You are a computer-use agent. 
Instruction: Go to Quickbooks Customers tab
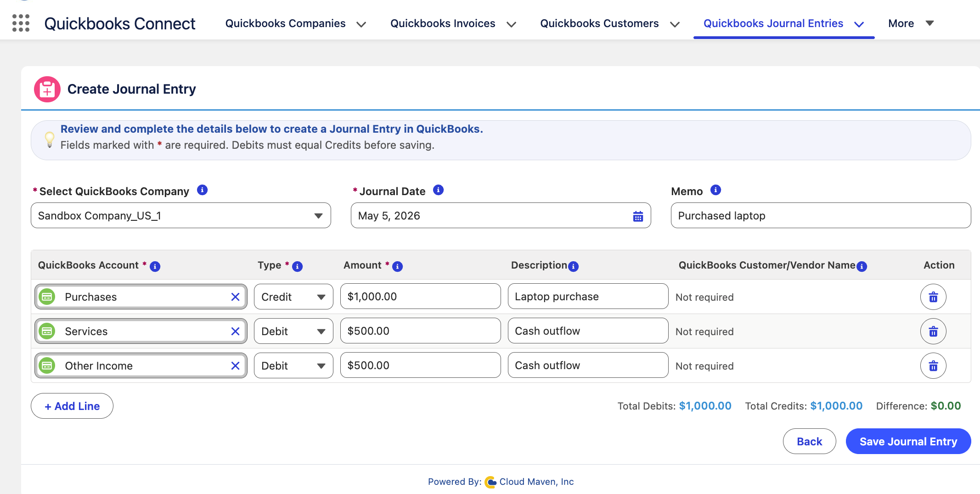(x=599, y=23)
